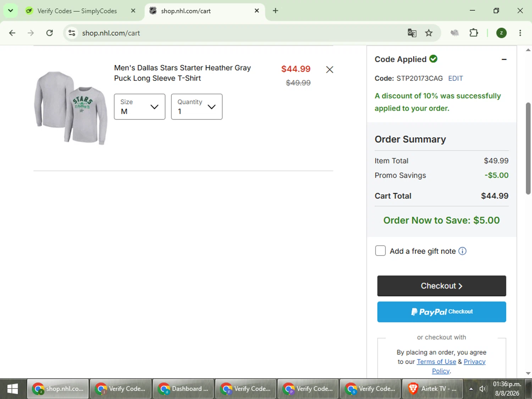Show gift note info icon
The height and width of the screenshot is (399, 532).
[462, 251]
